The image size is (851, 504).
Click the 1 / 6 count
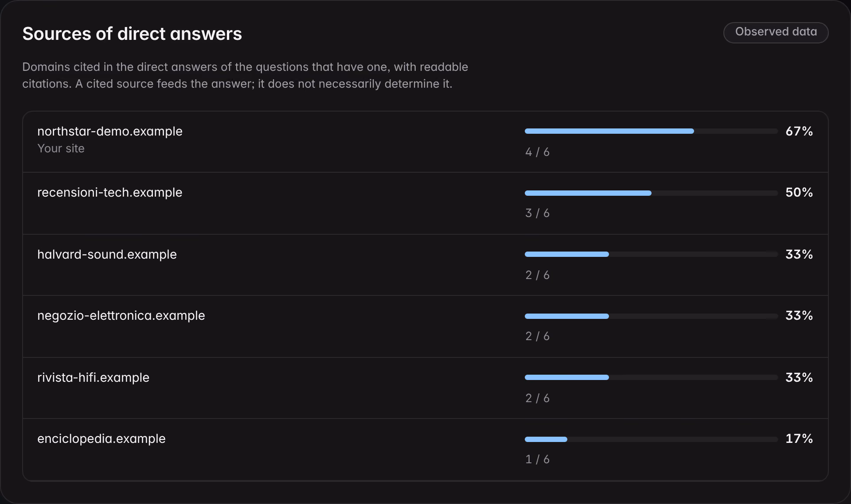537,459
